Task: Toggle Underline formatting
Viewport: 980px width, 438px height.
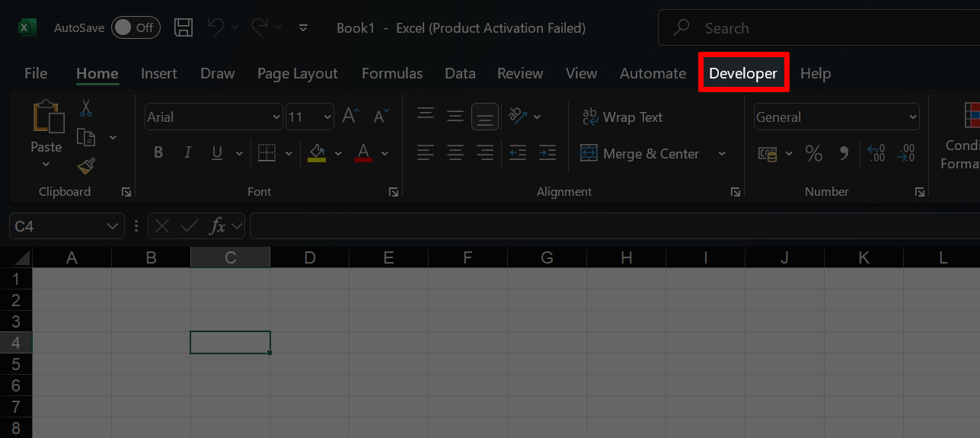Action: tap(217, 152)
